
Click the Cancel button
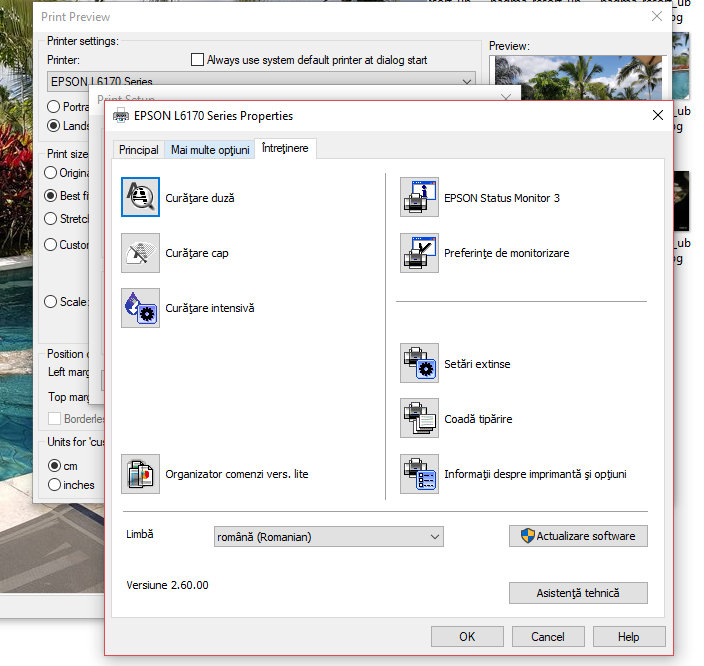(548, 636)
